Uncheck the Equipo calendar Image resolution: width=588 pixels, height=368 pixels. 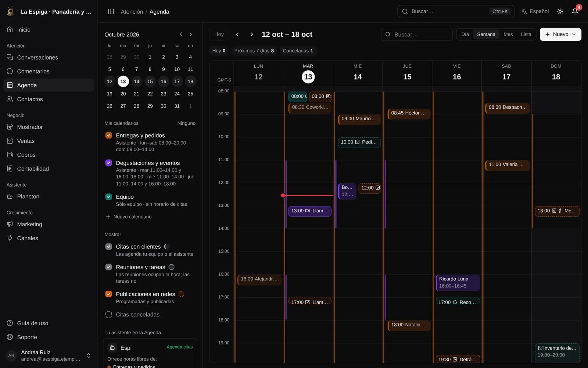pyautogui.click(x=108, y=197)
